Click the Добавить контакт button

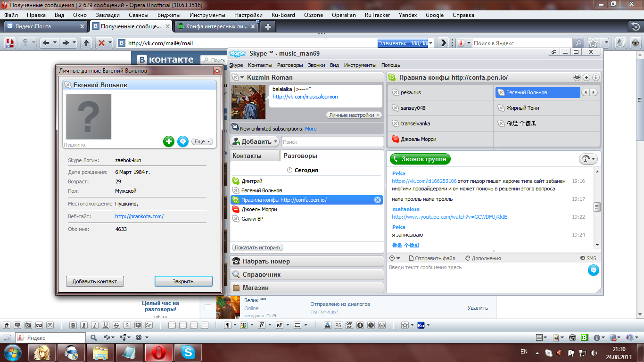(95, 281)
